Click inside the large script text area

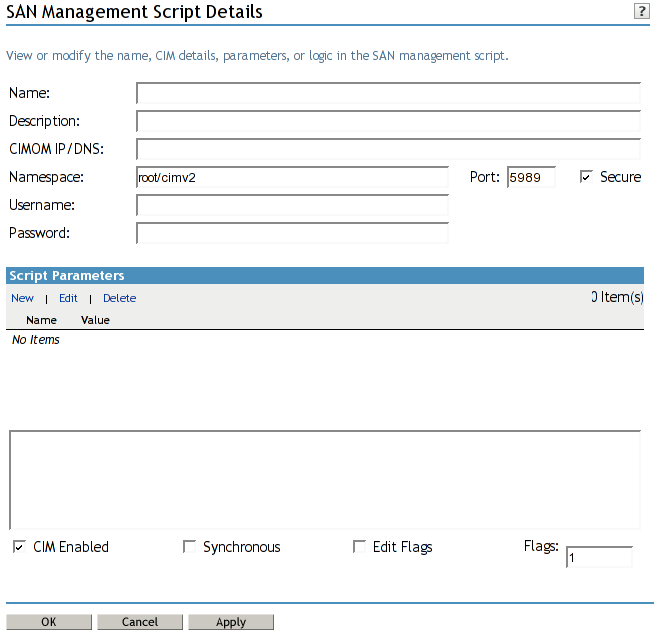pos(325,480)
